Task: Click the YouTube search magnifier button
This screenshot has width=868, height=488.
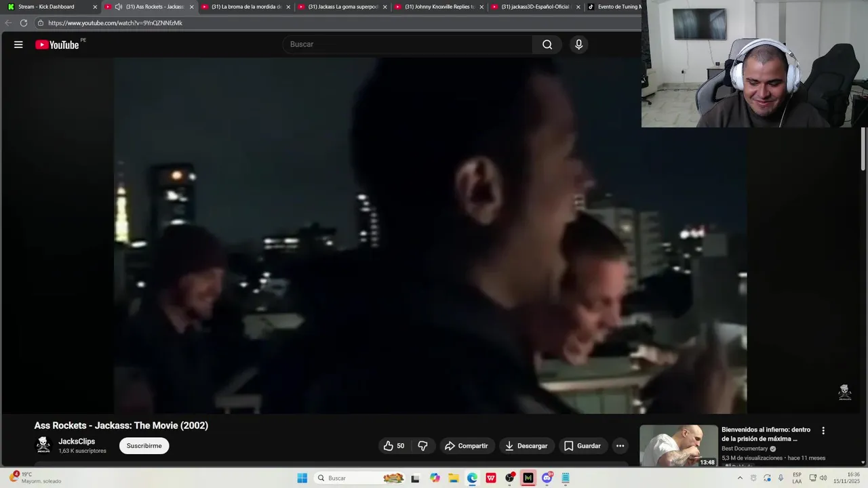Action: [x=547, y=45]
